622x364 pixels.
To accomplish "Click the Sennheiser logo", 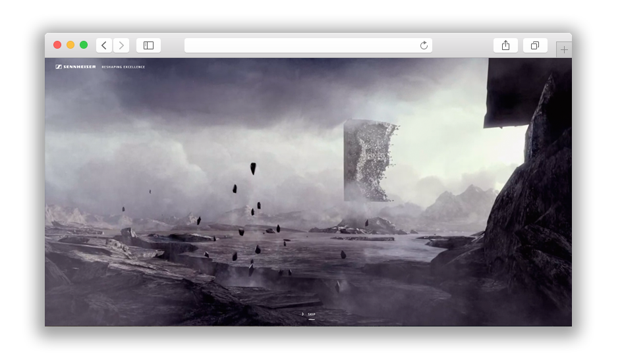I will pyautogui.click(x=76, y=67).
